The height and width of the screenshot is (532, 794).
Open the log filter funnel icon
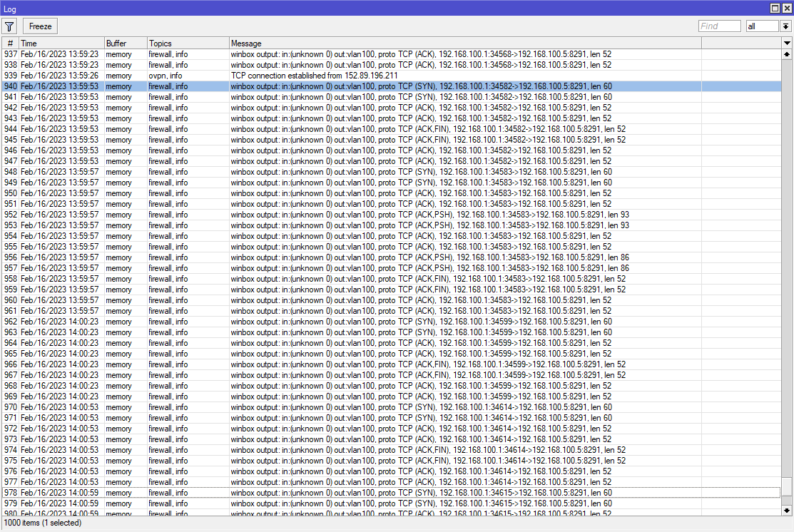click(x=9, y=26)
